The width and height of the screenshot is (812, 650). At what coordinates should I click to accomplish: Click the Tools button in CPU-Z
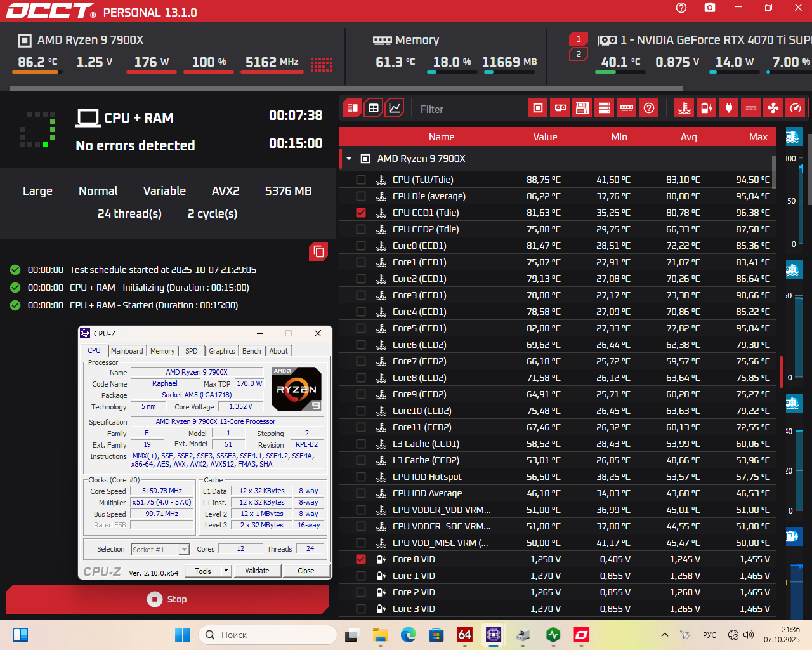pyautogui.click(x=203, y=571)
